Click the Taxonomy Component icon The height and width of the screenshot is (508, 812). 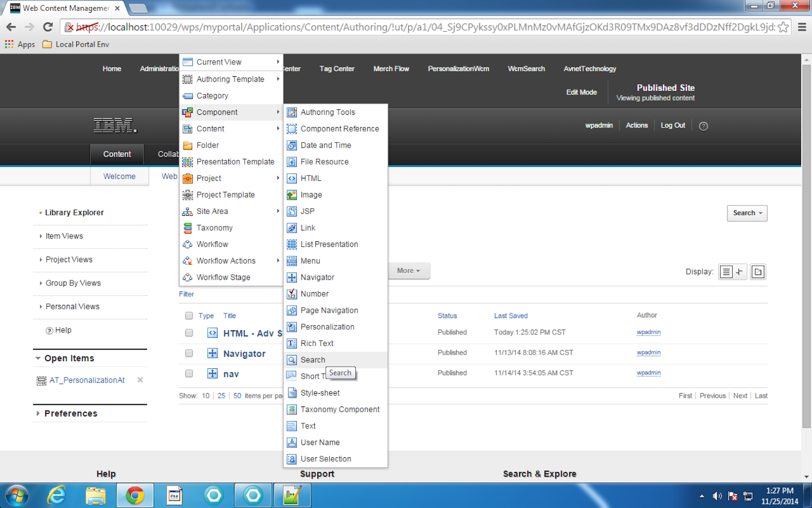click(292, 409)
